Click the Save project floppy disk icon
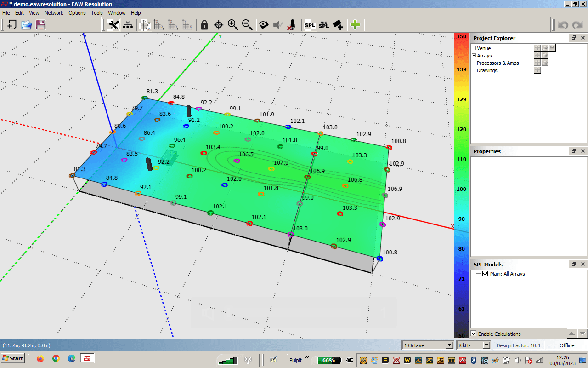The height and width of the screenshot is (368, 588). coord(40,25)
